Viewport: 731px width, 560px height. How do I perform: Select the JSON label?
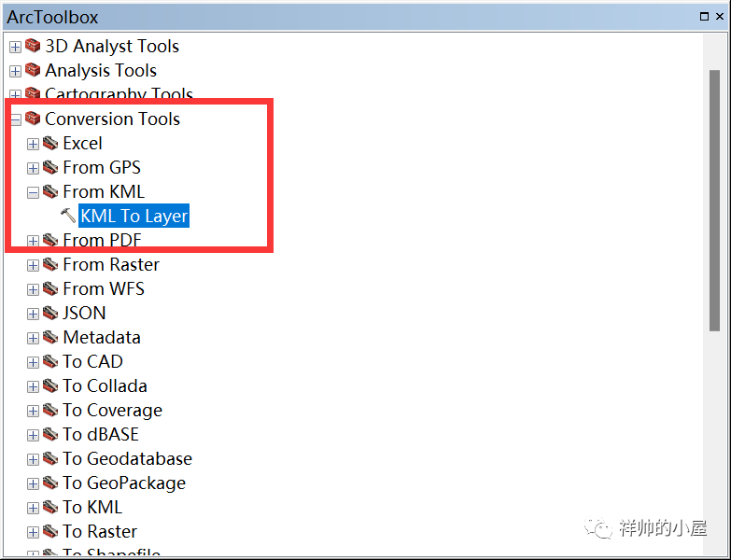[x=84, y=313]
